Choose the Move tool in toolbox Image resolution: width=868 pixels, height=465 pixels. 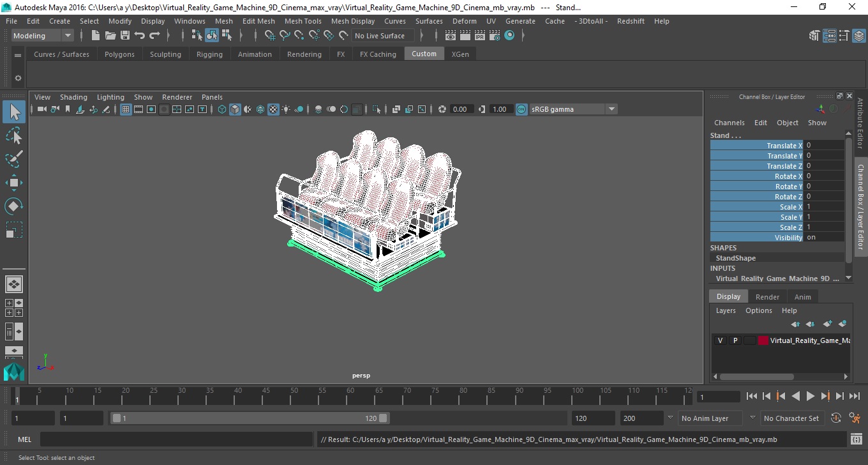point(14,183)
